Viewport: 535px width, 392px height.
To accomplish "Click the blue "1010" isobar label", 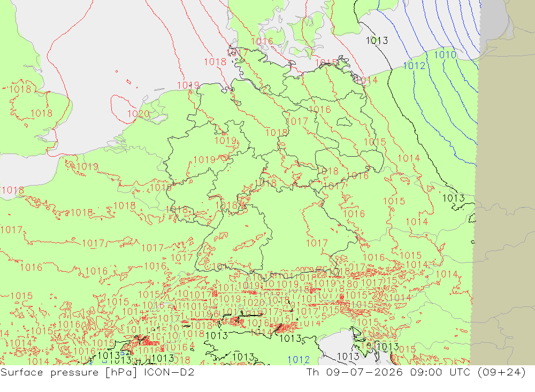I will click(x=445, y=55).
